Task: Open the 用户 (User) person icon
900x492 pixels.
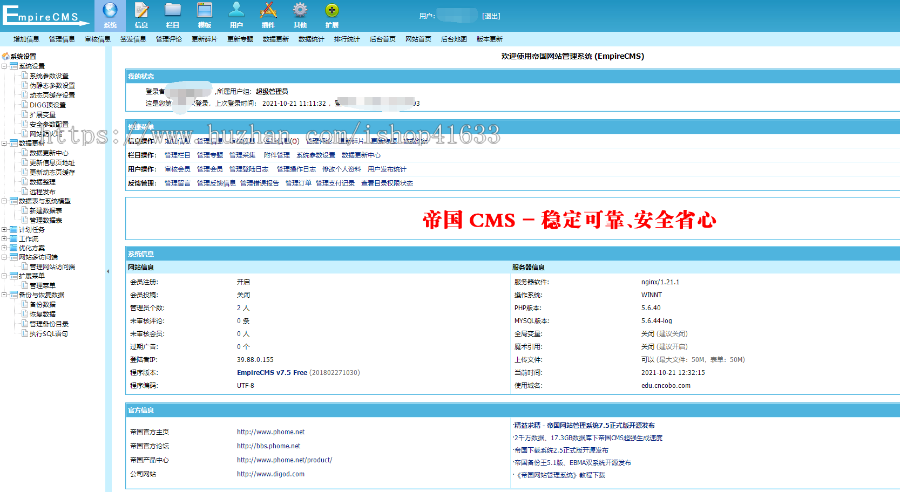Action: pos(236,13)
